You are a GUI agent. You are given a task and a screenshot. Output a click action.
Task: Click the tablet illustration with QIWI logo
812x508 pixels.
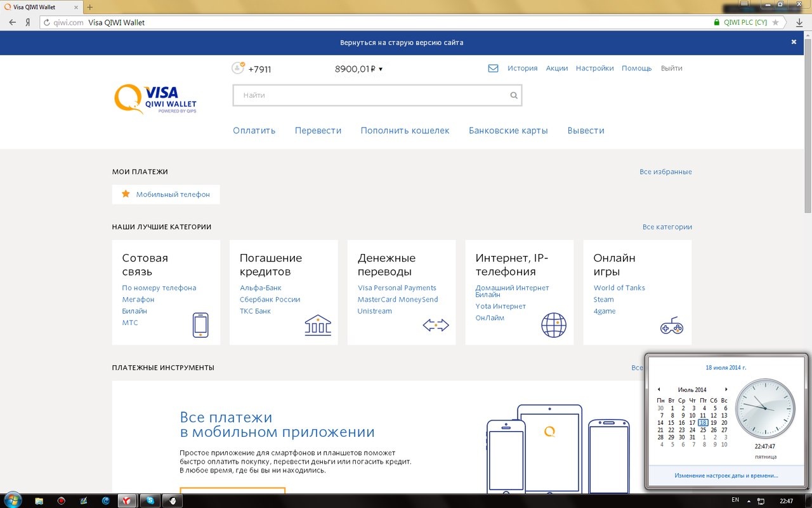pos(549,448)
